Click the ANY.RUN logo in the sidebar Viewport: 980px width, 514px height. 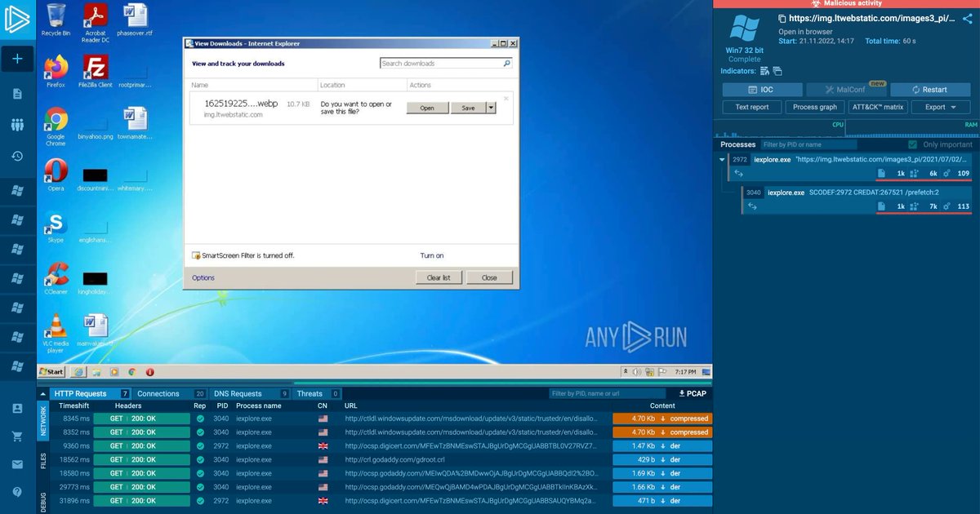click(17, 20)
